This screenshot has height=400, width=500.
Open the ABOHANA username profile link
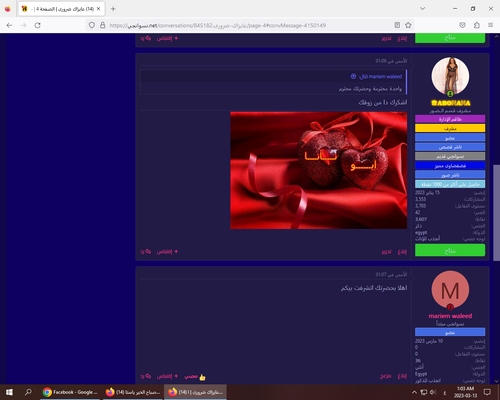point(451,103)
